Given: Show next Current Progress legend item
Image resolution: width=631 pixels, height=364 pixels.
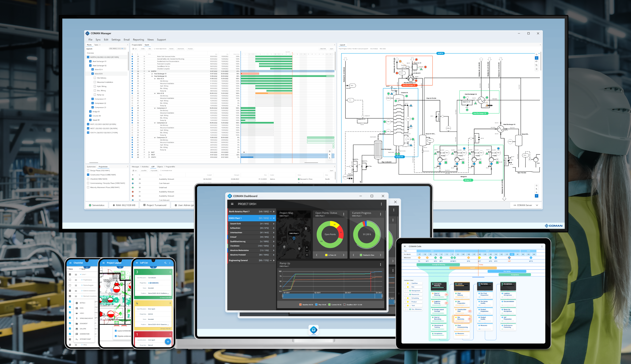Looking at the screenshot, I should tap(380, 255).
